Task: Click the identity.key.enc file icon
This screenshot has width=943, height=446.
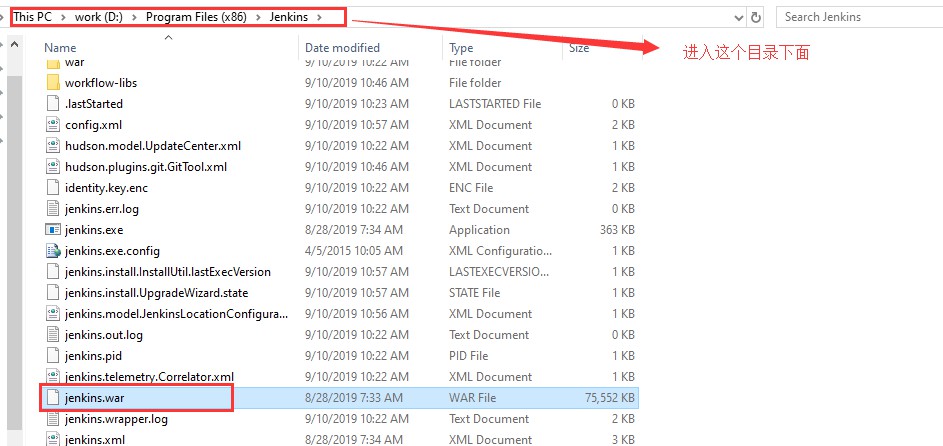Action: (x=54, y=188)
